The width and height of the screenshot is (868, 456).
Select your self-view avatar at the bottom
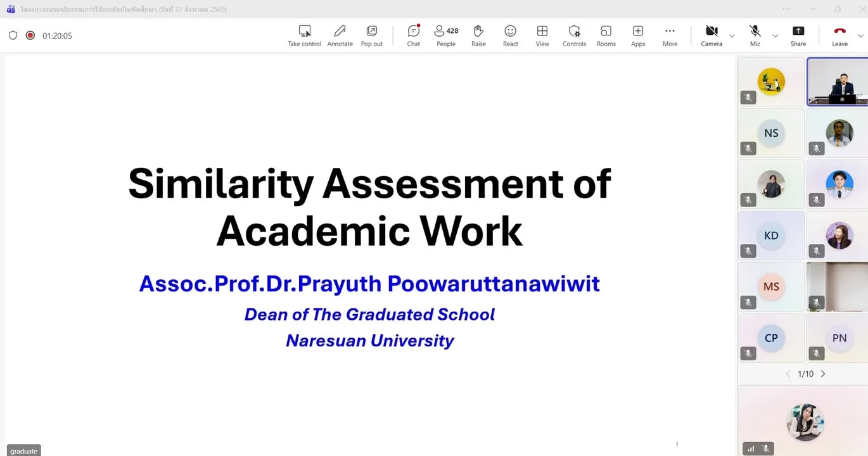click(805, 422)
